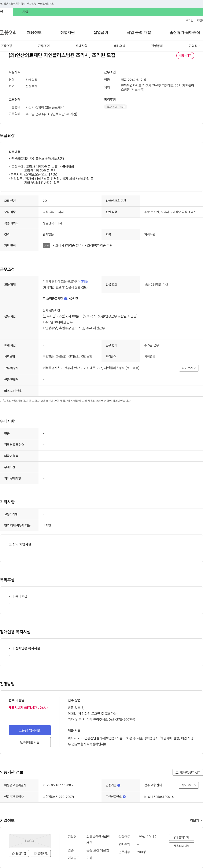Click the 박현정(063-270-9007) contact text
This screenshot has width=203, height=868.
[58, 797]
